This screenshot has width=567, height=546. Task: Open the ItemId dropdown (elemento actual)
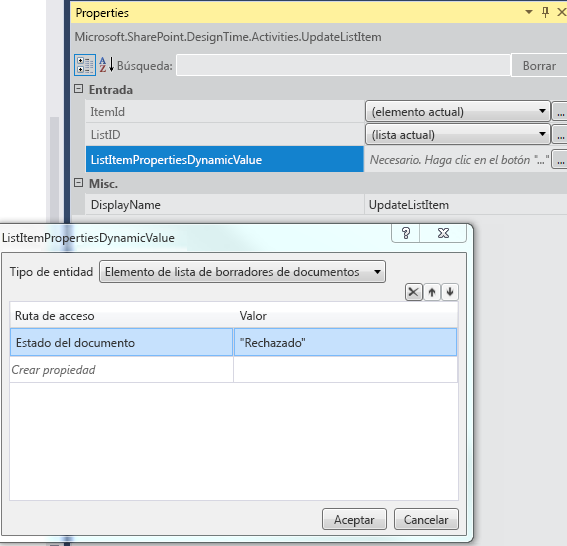point(458,112)
